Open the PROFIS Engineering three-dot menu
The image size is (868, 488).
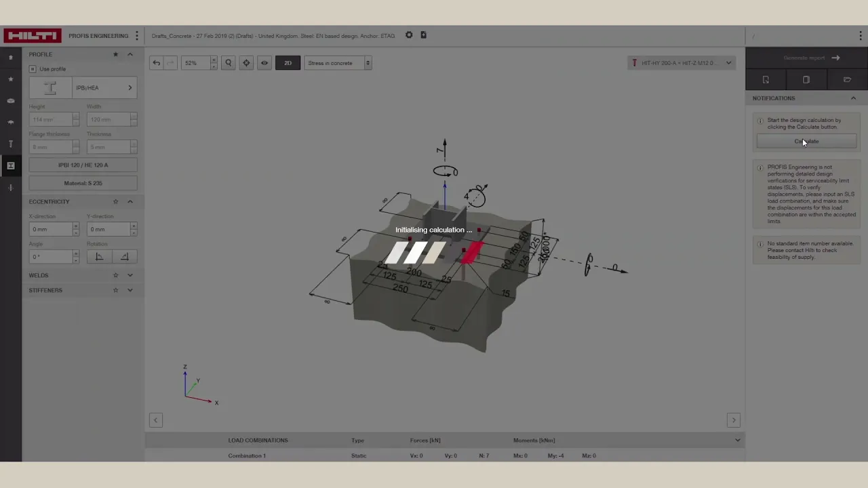137,36
